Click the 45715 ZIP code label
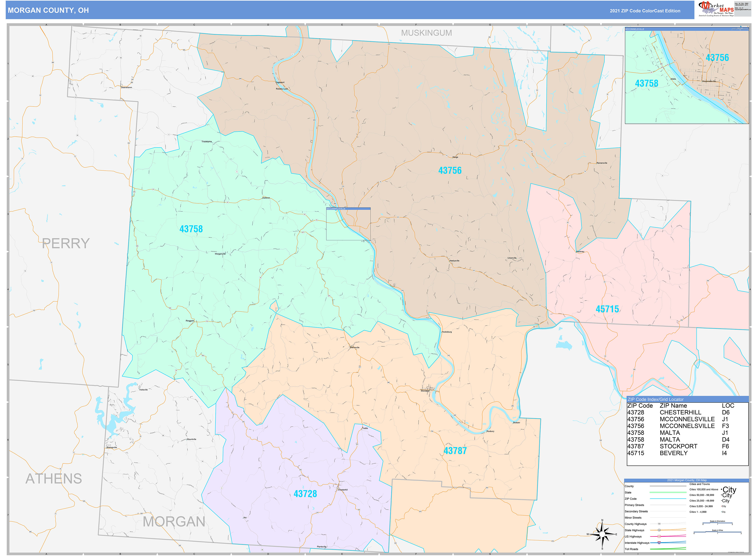Image resolution: width=756 pixels, height=556 pixels. 607,309
